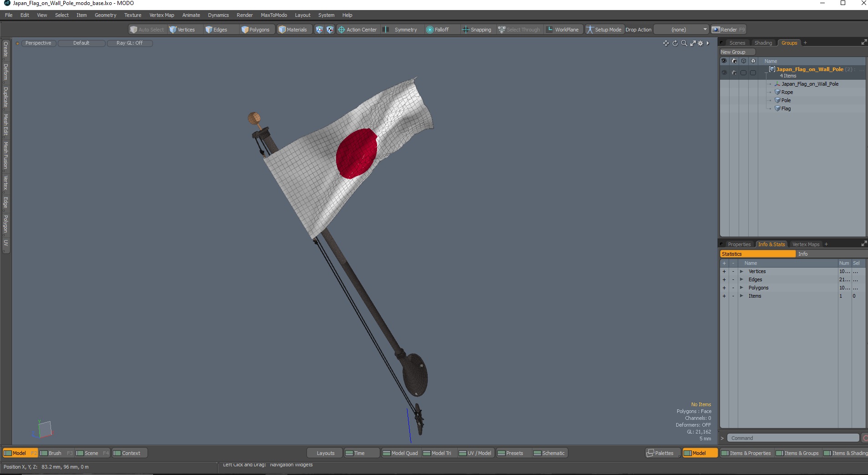This screenshot has height=475, width=868.
Task: Open Action Center options
Action: [x=357, y=30]
